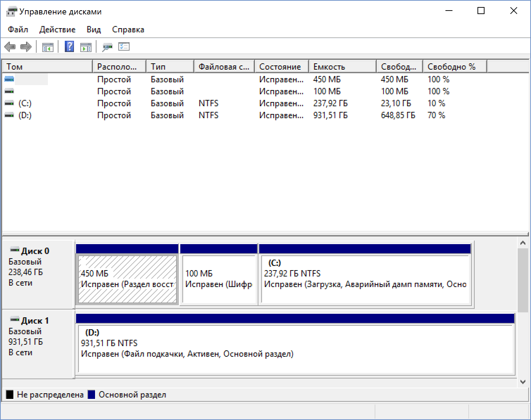Screen dimensions: 531x420
Task: Click the rescan disks icon with magnifier
Action: tap(107, 47)
